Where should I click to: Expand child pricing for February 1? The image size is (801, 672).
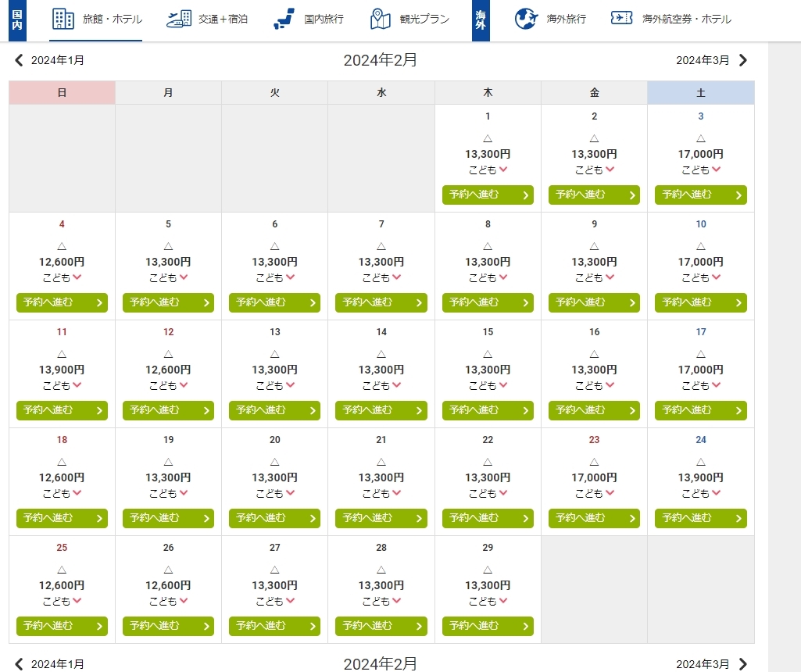[x=488, y=170]
